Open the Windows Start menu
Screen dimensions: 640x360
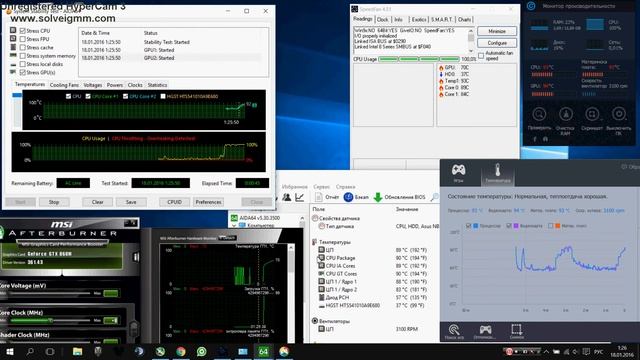10,351
